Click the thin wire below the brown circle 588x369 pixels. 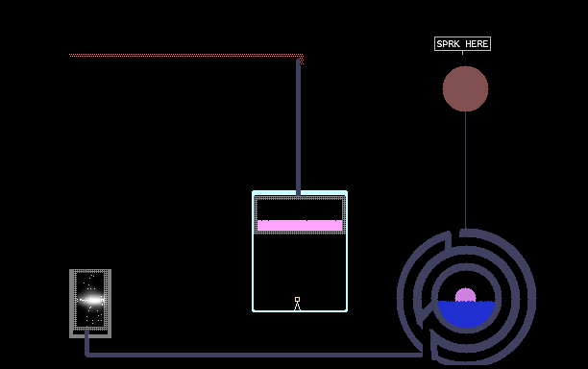point(465,170)
